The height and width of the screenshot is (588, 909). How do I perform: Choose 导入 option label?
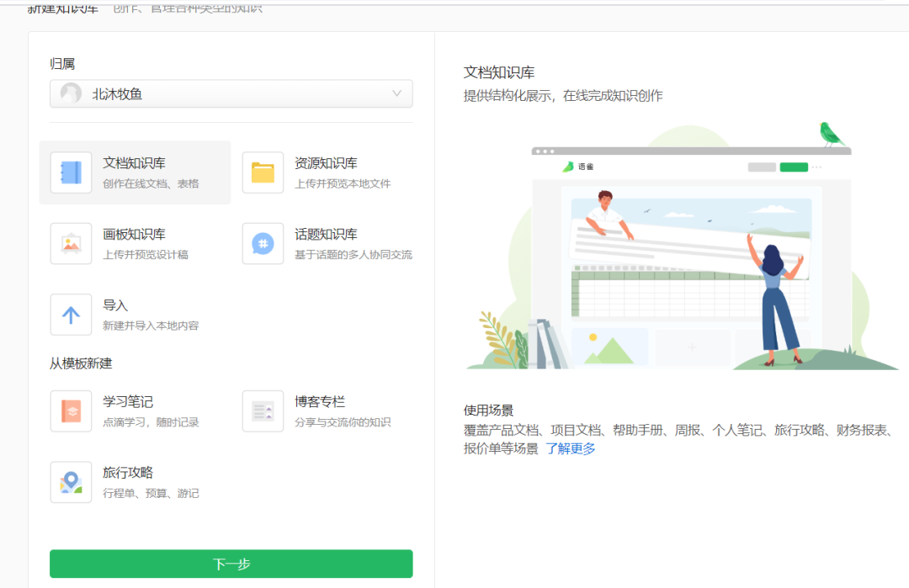coord(115,305)
